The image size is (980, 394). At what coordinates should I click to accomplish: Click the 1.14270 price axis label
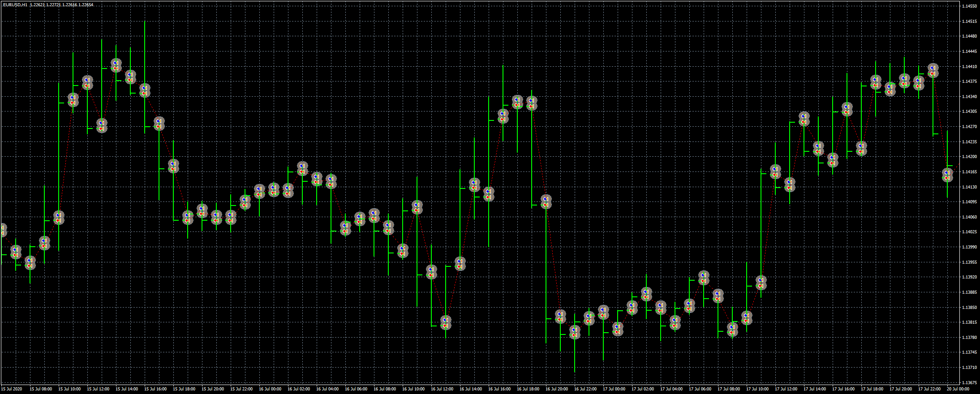pos(969,127)
